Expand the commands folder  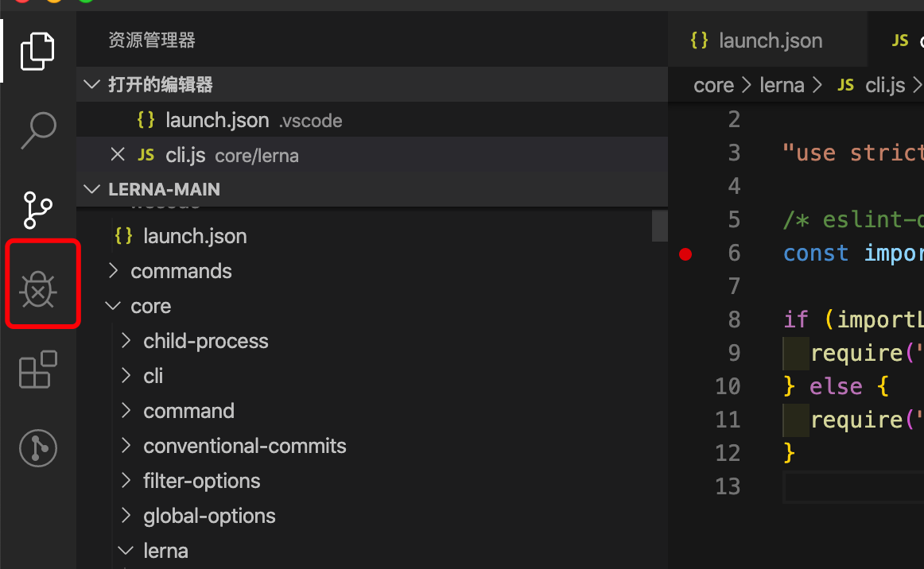click(x=181, y=271)
